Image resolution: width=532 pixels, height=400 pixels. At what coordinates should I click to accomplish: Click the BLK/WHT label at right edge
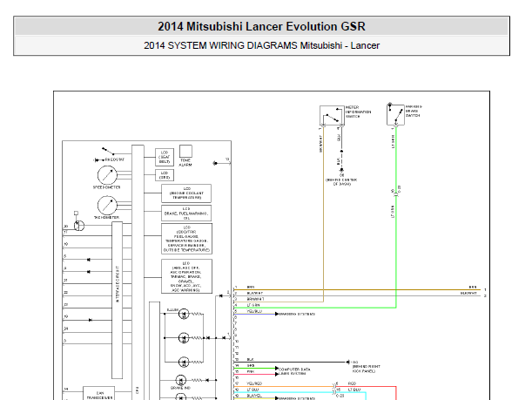(468, 293)
